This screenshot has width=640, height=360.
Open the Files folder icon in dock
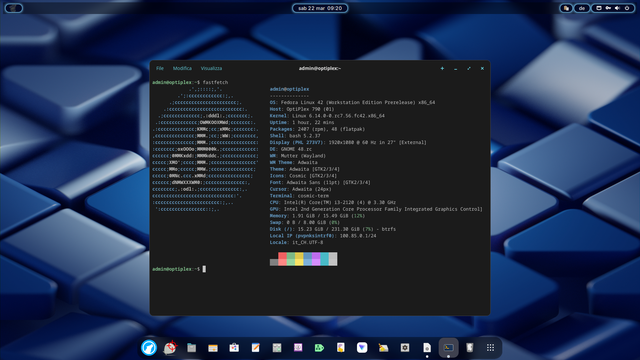[x=191, y=348]
